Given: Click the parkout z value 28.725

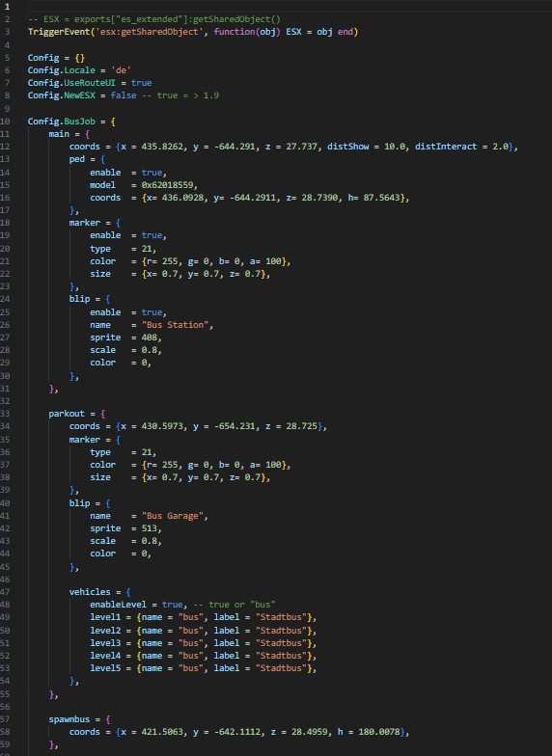Looking at the screenshot, I should (x=301, y=426).
